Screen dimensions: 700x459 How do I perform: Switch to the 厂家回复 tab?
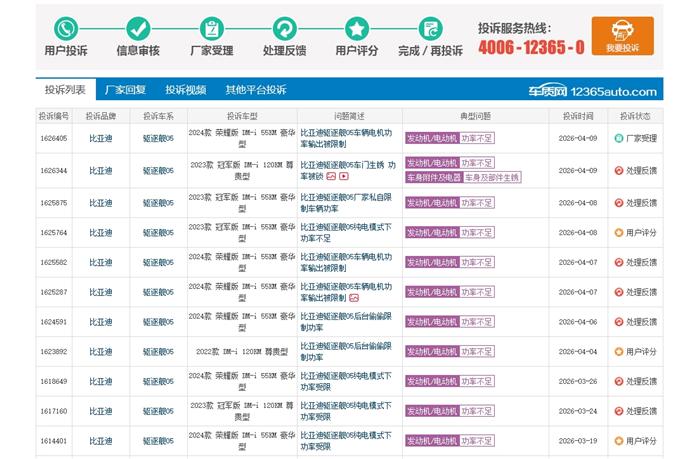click(x=126, y=90)
